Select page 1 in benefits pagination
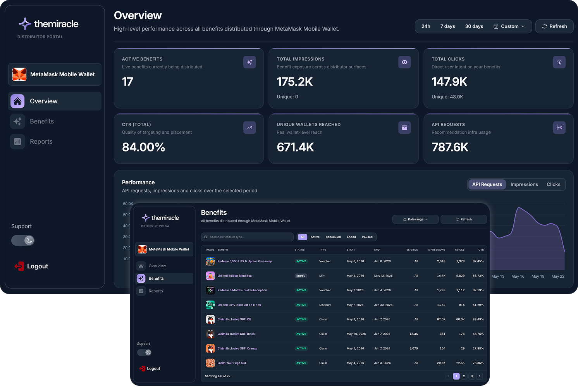The height and width of the screenshot is (392, 578). coord(456,376)
